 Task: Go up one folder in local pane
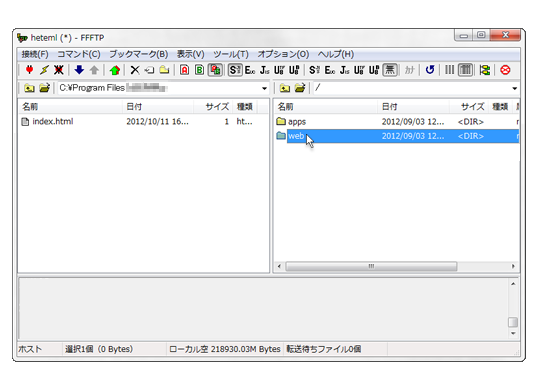(x=29, y=88)
